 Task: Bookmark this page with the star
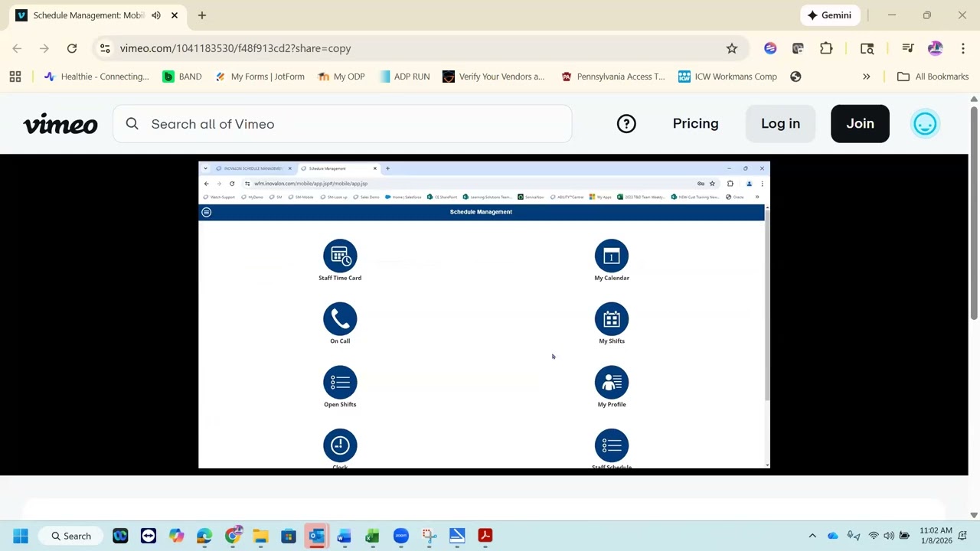coord(732,48)
